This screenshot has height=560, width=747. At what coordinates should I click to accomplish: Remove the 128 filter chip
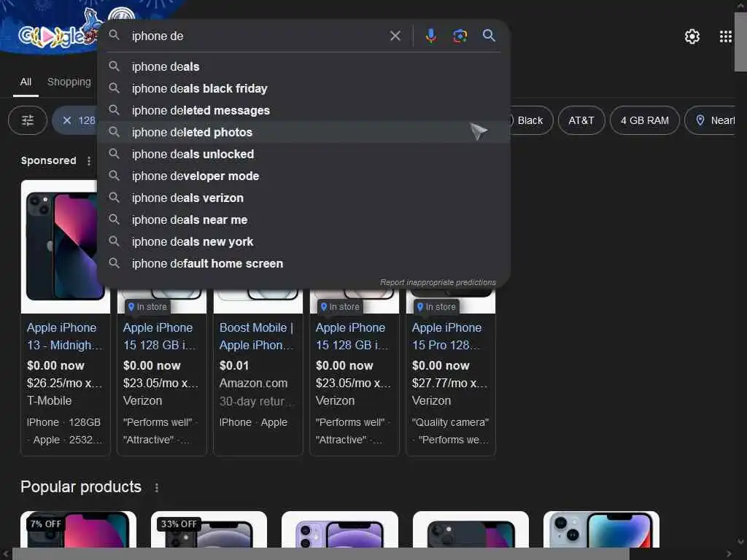[x=67, y=120]
